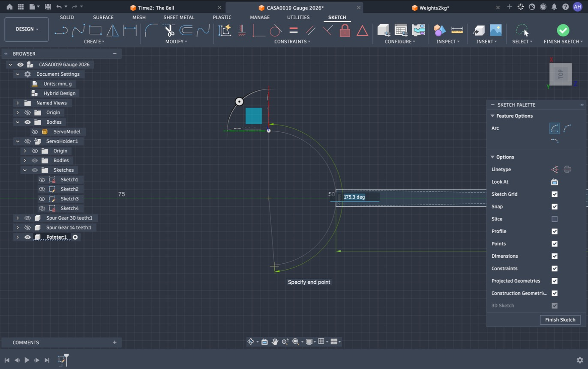Choose the 2-Point Rectangle tool
The width and height of the screenshot is (588, 369).
(x=95, y=30)
